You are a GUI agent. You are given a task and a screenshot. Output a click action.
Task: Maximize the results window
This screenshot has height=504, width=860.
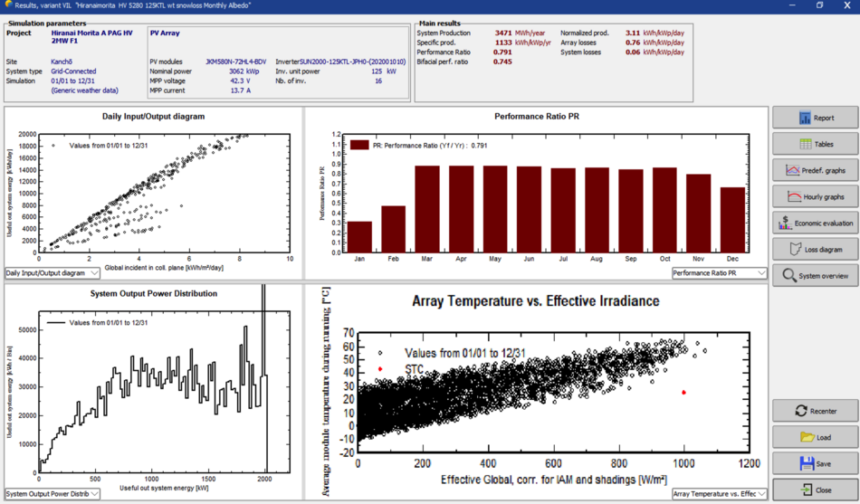[x=819, y=5]
